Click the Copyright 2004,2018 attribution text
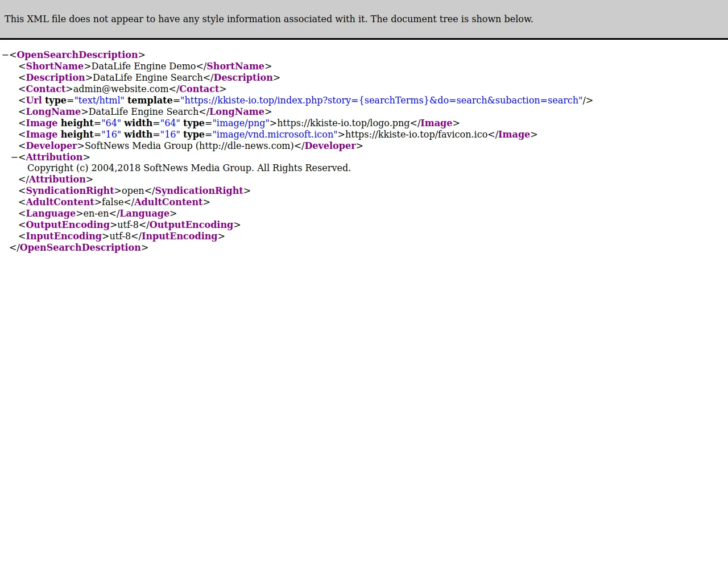This screenshot has height=582, width=728. 189,168
